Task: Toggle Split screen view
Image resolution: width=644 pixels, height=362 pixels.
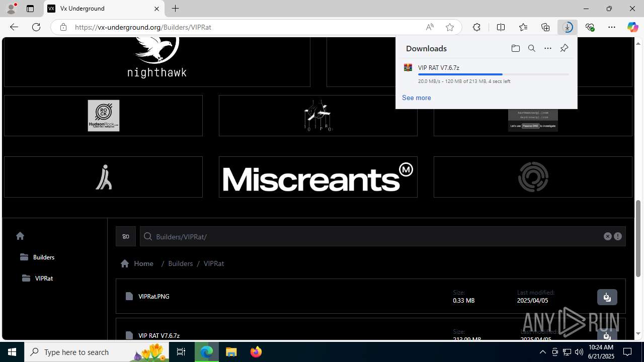Action: click(x=501, y=27)
